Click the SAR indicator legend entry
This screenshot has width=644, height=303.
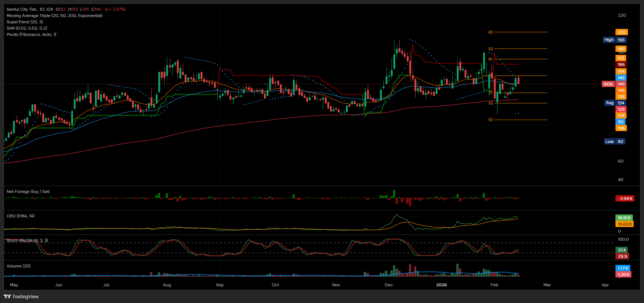tap(27, 28)
